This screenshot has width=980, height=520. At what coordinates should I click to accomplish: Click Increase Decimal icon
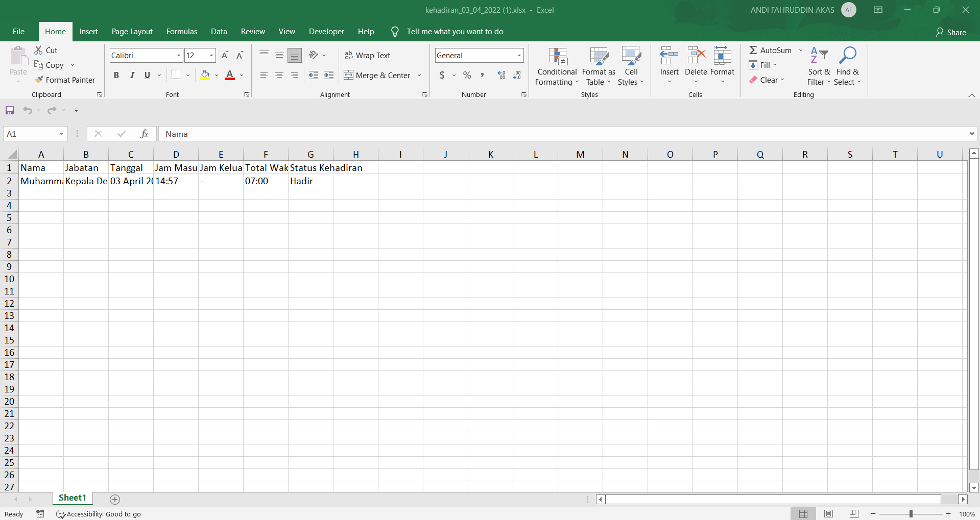501,75
